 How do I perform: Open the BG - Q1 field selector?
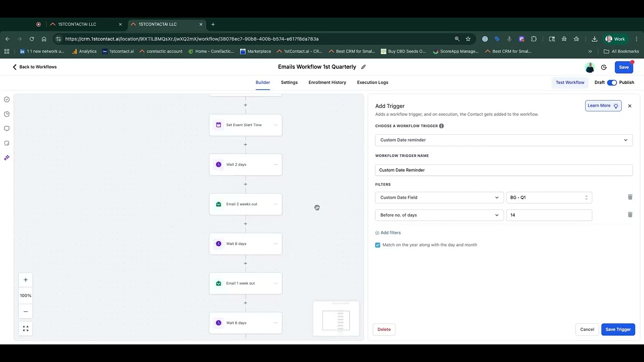[549, 198]
